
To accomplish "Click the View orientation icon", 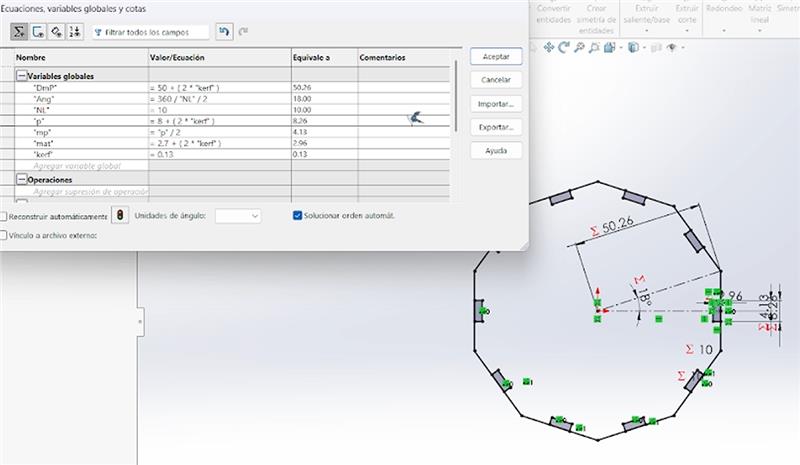I will (x=609, y=47).
